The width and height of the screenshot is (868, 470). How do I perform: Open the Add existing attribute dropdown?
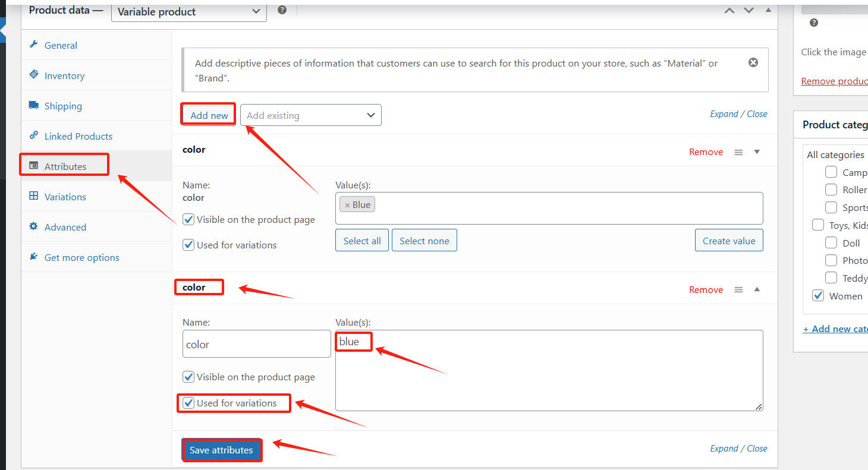tap(310, 115)
